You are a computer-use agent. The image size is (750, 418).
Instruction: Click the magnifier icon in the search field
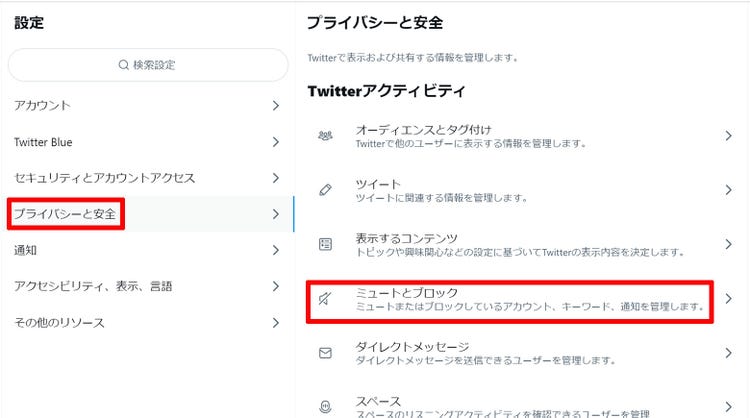pos(123,65)
